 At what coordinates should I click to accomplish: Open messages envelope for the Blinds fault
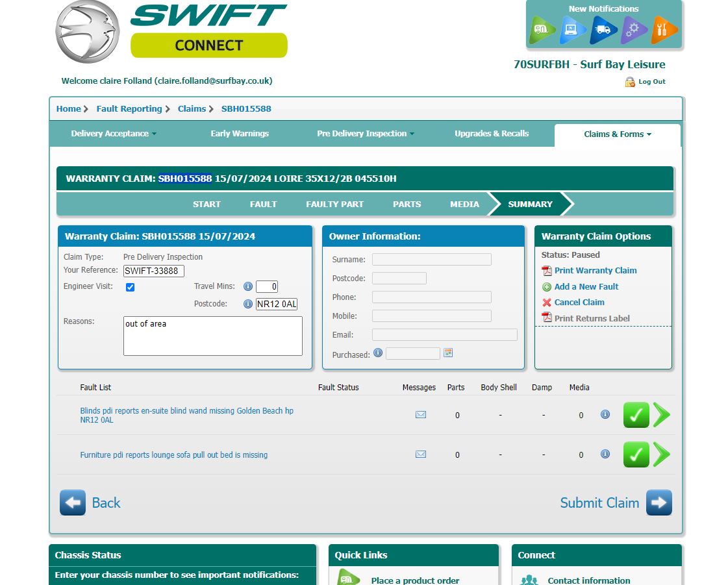coord(421,414)
